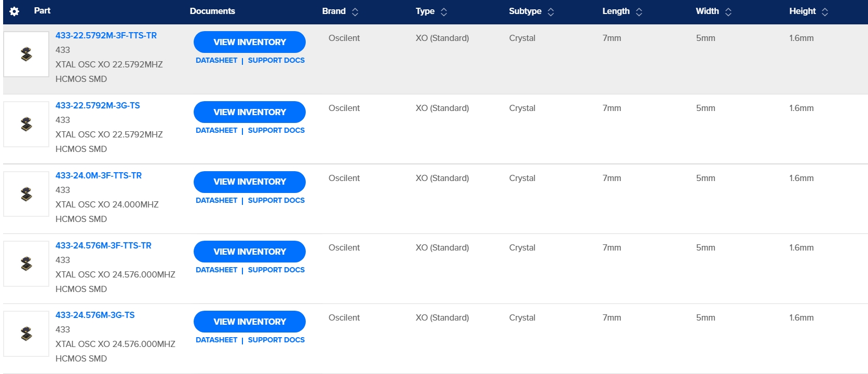The width and height of the screenshot is (868, 374).
Task: Open table settings gear icon
Action: coord(15,11)
